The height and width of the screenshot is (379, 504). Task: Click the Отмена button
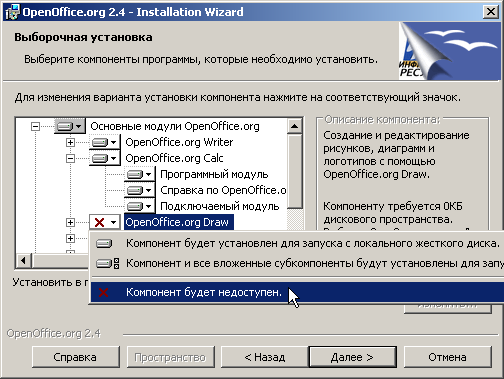coord(448,357)
